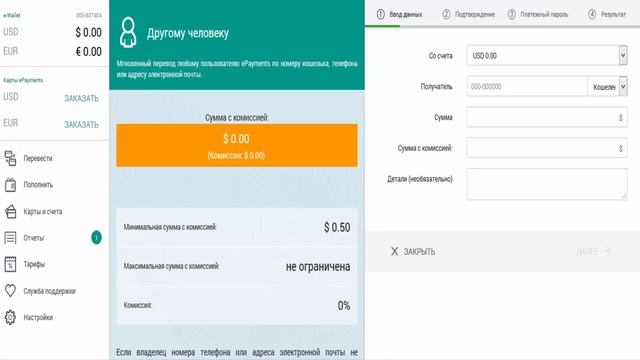Click the ЗАКРЫТЬ button
This screenshot has height=360, width=640.
tap(413, 251)
